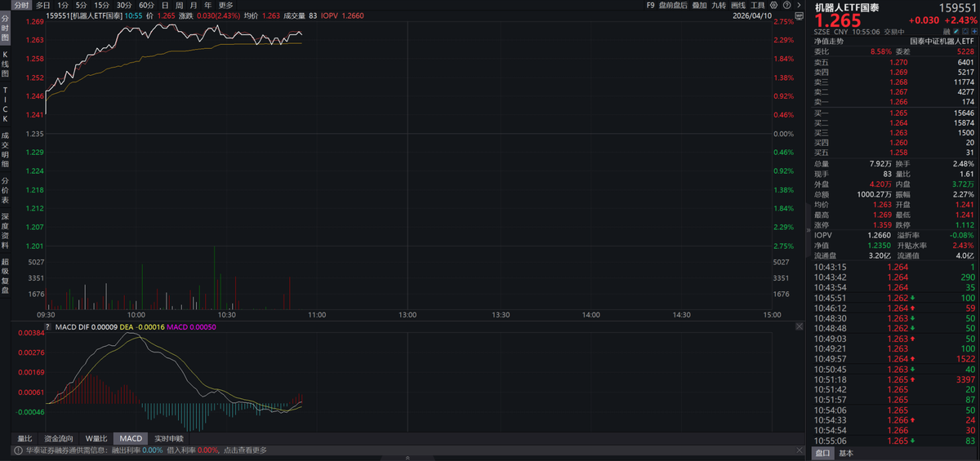
Task: Expand the 更多 period options
Action: click(225, 5)
